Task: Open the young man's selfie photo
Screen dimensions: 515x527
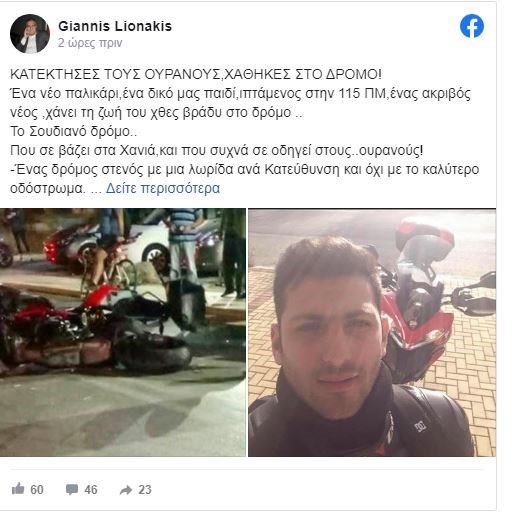Action: tap(372, 332)
